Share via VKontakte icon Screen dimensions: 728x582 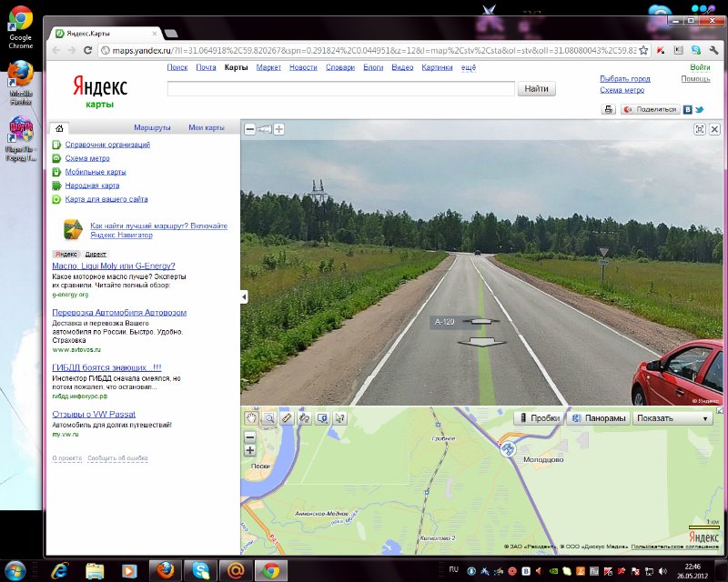687,109
